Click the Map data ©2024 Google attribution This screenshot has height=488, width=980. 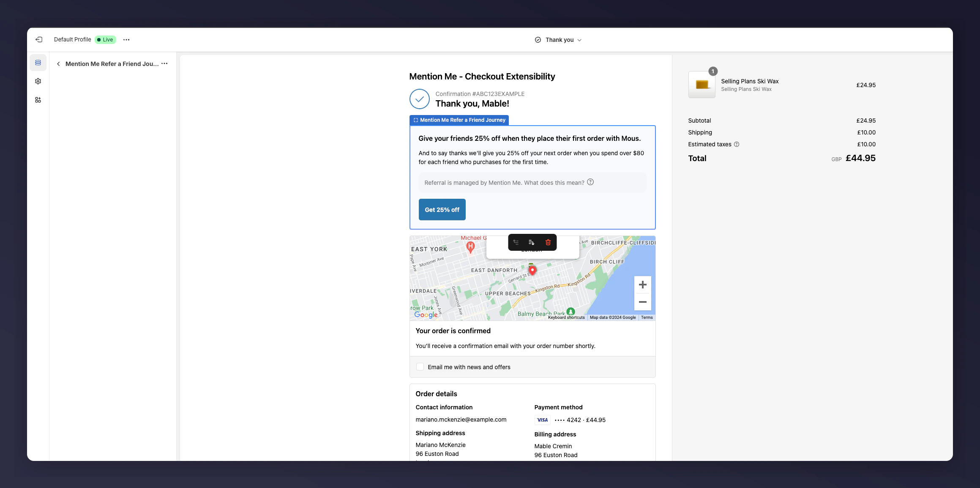click(x=613, y=318)
